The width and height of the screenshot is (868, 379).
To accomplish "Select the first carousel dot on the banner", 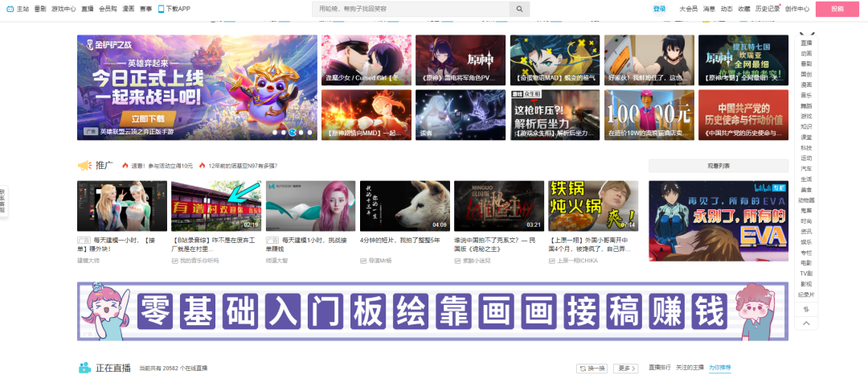I will click(x=275, y=133).
